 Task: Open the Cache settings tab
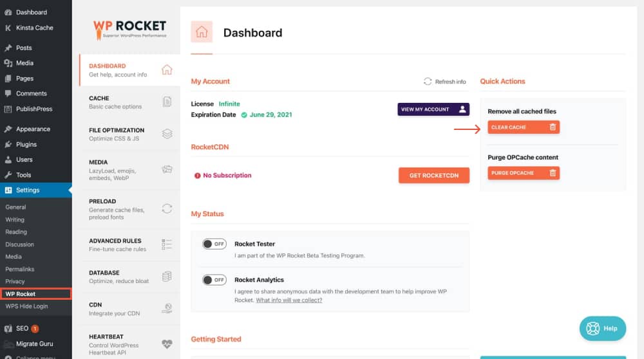(130, 102)
